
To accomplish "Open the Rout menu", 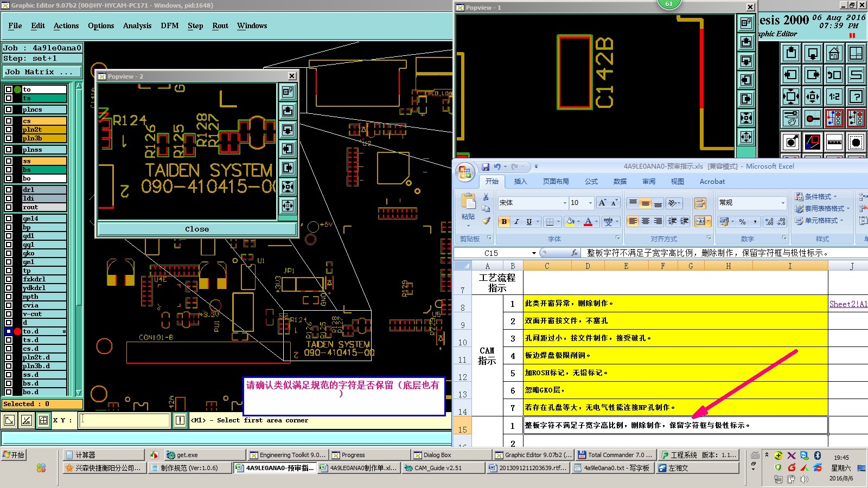I will tap(220, 25).
